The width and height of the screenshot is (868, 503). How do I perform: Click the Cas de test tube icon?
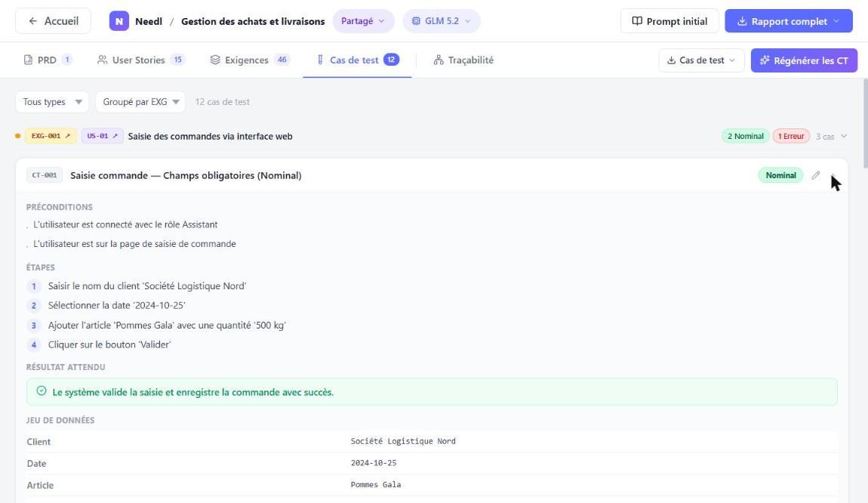point(320,60)
